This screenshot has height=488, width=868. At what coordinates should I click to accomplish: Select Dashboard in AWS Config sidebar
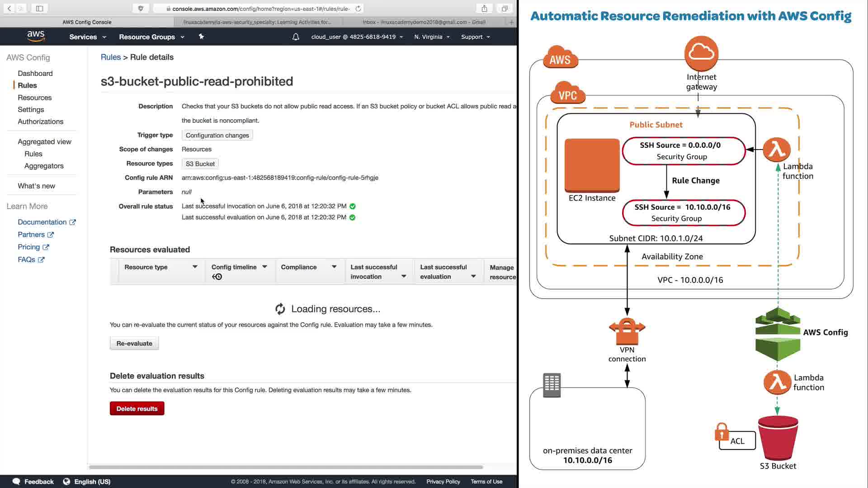(35, 73)
